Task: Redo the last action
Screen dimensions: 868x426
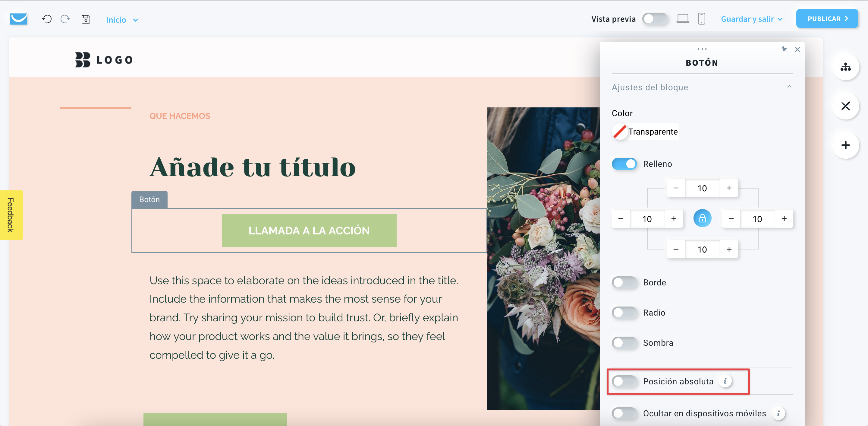Action: pos(65,19)
